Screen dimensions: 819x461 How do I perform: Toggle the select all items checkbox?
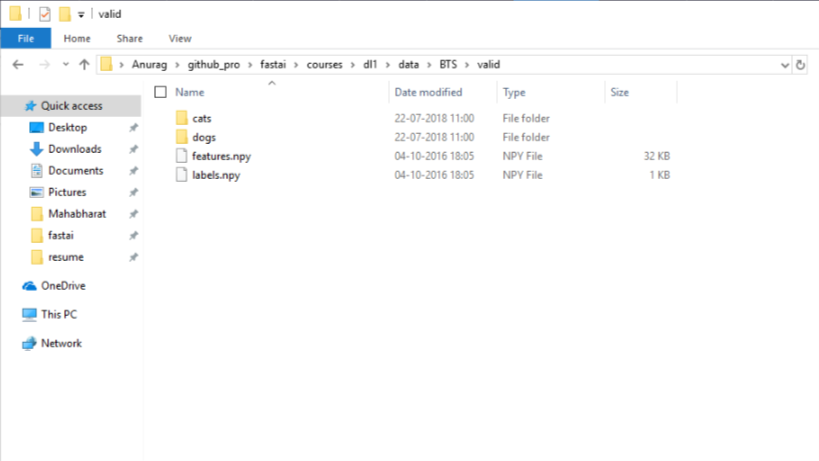pos(160,92)
